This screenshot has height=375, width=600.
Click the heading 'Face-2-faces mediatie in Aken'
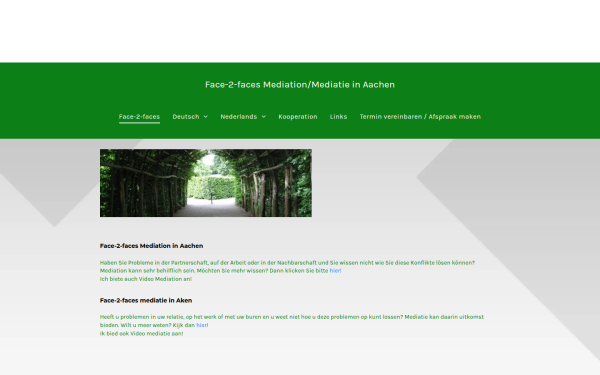pyautogui.click(x=146, y=300)
